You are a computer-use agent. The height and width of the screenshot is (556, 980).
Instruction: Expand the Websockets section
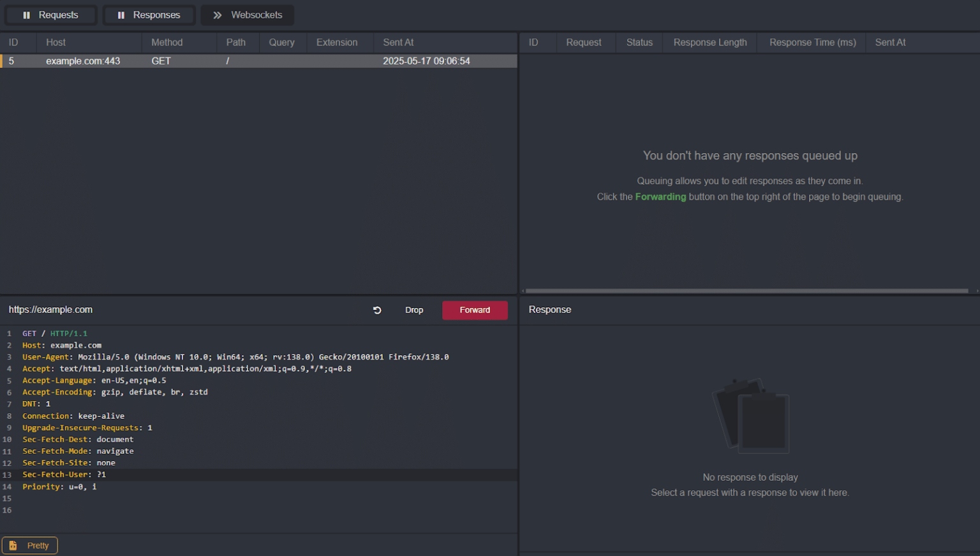coord(248,15)
